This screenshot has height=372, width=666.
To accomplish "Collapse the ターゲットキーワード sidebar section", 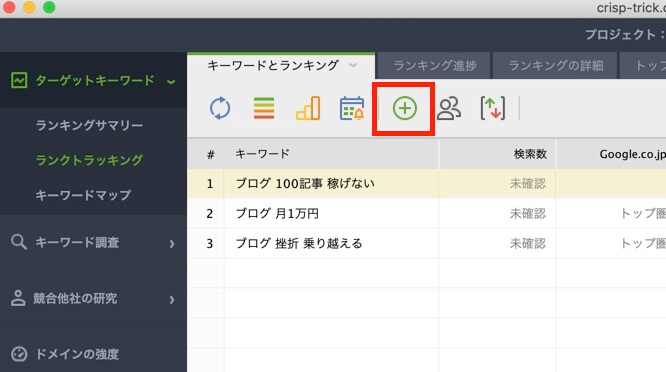I will tap(171, 82).
